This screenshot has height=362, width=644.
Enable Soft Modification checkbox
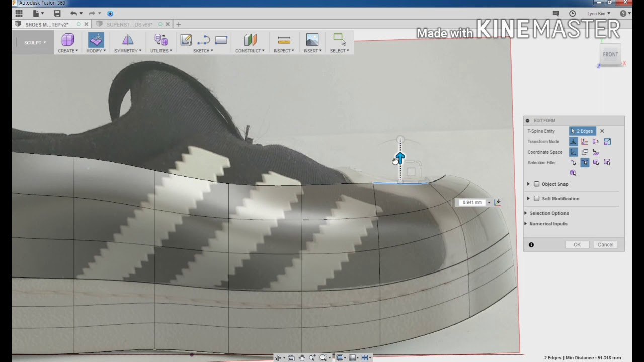pyautogui.click(x=537, y=199)
